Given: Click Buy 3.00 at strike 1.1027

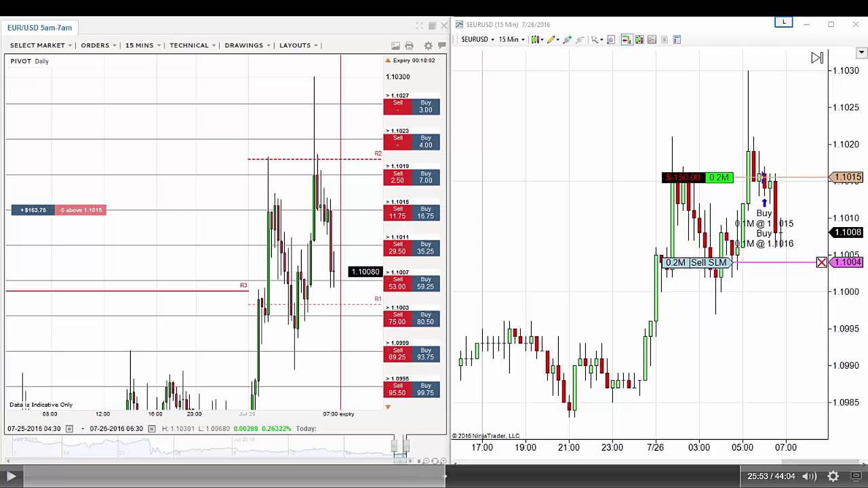Looking at the screenshot, I should point(426,106).
